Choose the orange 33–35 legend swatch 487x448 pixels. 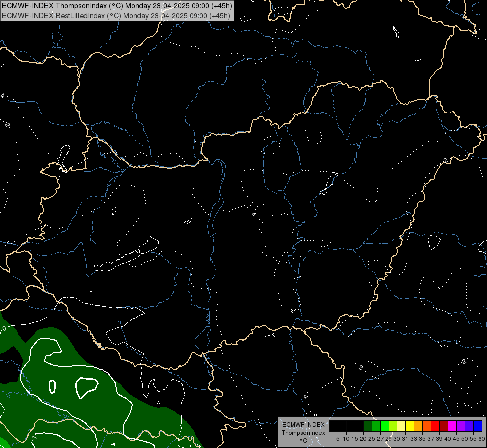click(x=418, y=426)
